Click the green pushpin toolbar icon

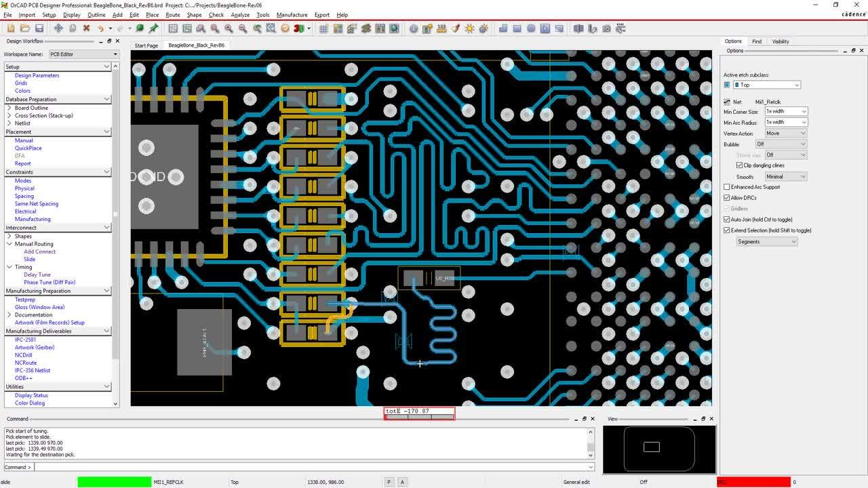154,28
